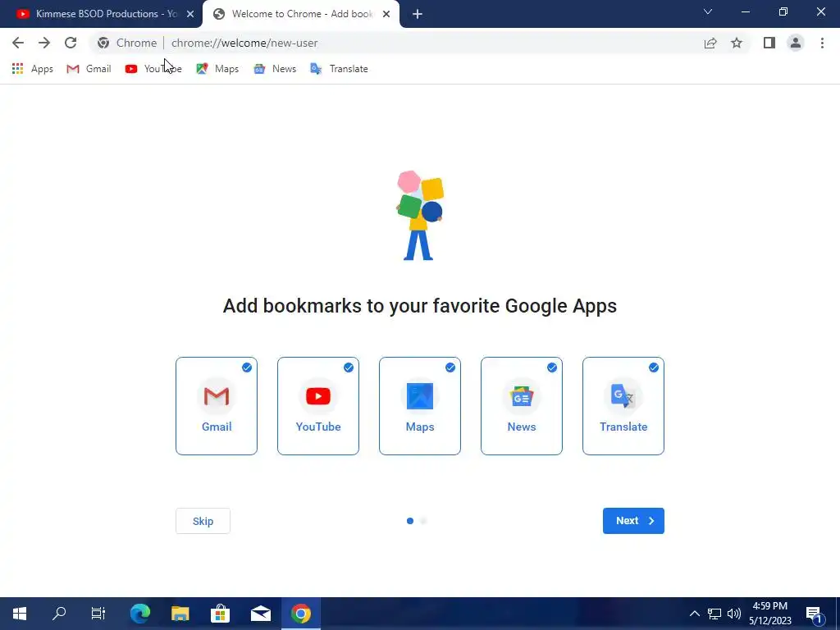This screenshot has height=630, width=840.
Task: Click the Chrome taskbar icon
Action: [301, 614]
